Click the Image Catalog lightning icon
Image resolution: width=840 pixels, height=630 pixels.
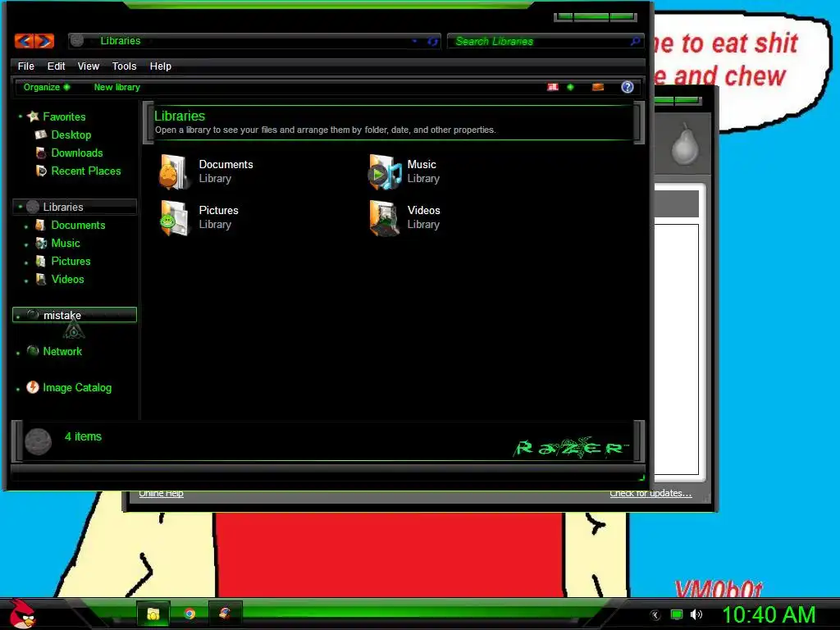33,387
